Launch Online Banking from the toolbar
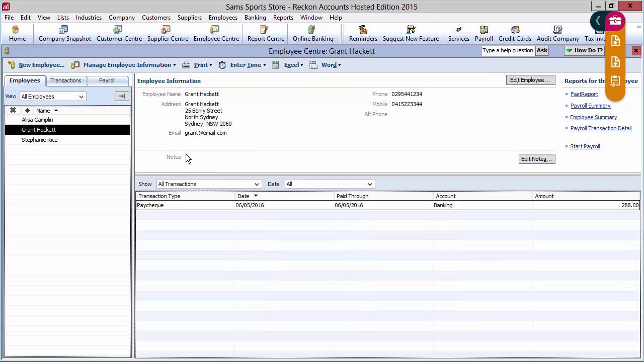This screenshot has height=362, width=644. (x=313, y=34)
